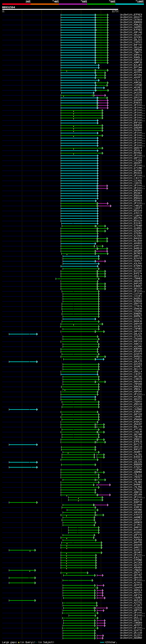Click hit label UniRef100_A3LP40

coord(131,263)
